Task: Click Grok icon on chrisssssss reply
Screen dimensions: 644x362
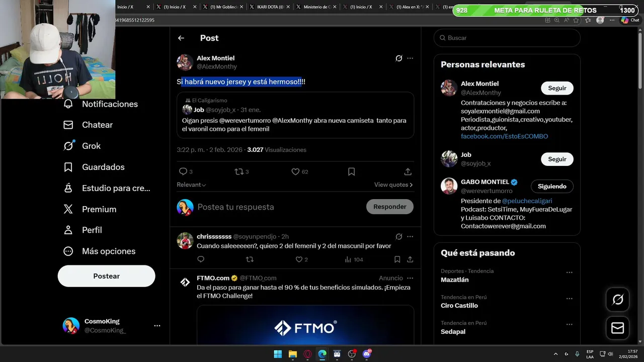Action: 398,236
